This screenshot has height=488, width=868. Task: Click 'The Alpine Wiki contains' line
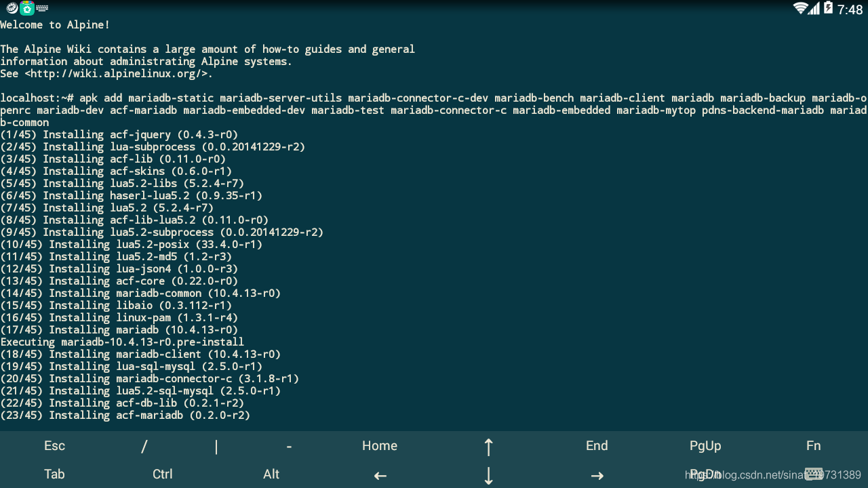pos(208,49)
